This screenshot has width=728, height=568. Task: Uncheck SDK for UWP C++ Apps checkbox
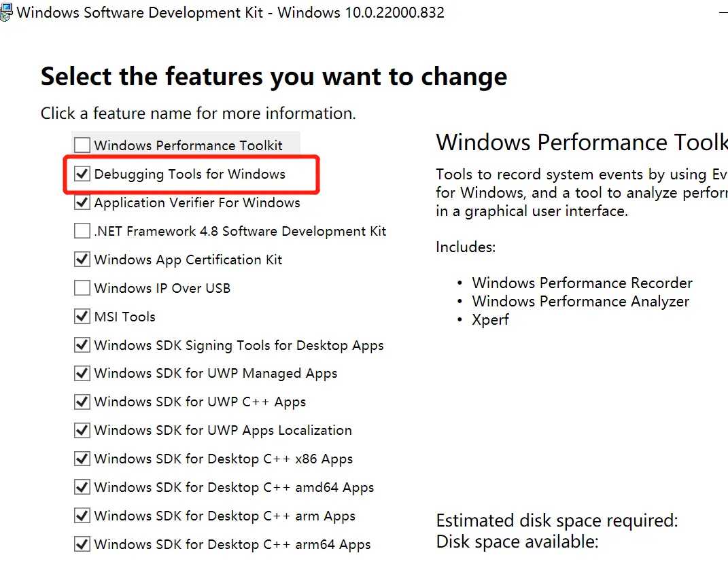pyautogui.click(x=82, y=402)
